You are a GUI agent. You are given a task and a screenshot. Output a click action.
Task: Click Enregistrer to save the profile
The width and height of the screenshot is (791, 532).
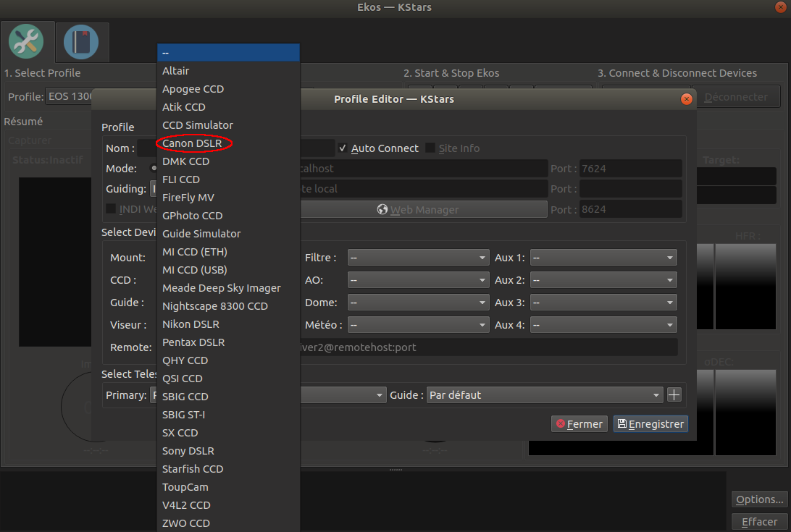pyautogui.click(x=650, y=424)
